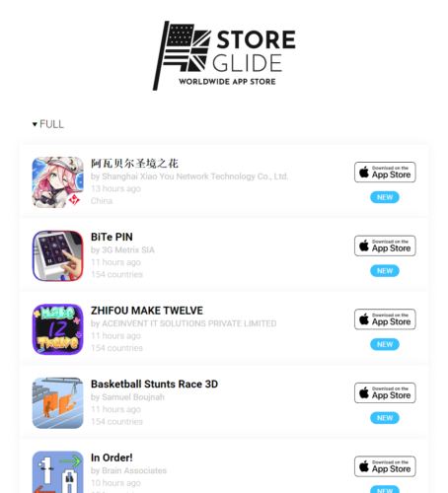This screenshot has width=448, height=493.
Task: Download the Chinese-titled app on App Store
Action: click(x=385, y=173)
